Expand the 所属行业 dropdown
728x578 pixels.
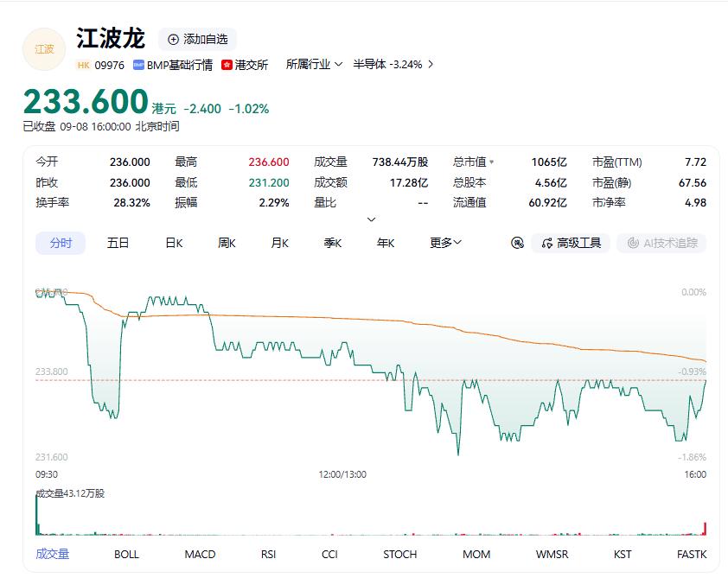click(x=315, y=65)
